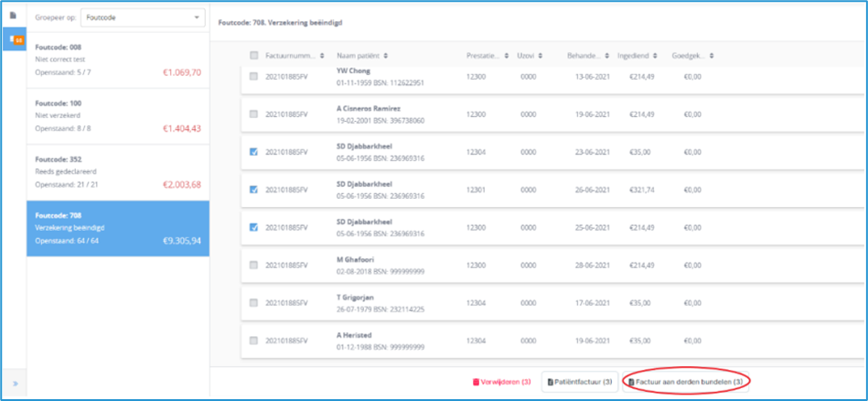Sort by Behandeldatum column arrow

click(605, 57)
